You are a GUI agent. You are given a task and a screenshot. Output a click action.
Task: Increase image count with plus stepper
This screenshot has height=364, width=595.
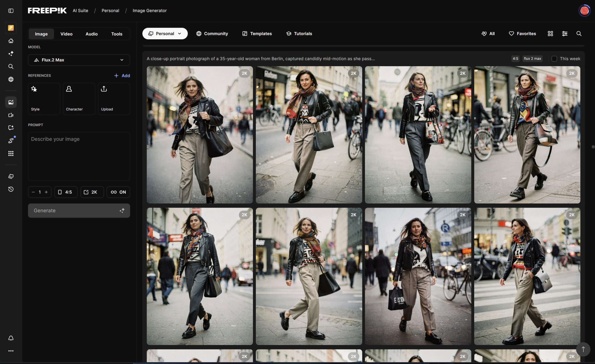tap(46, 192)
